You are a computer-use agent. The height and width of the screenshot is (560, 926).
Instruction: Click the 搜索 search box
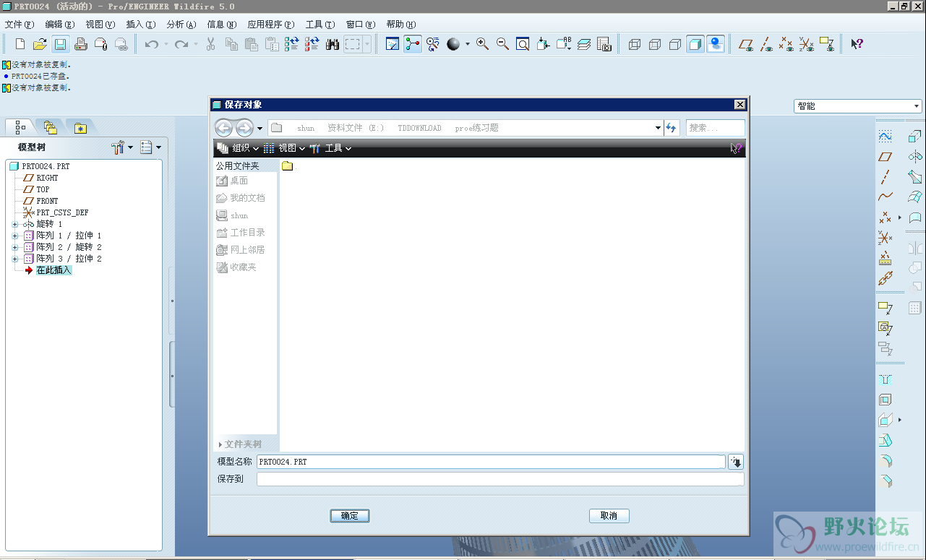(715, 128)
